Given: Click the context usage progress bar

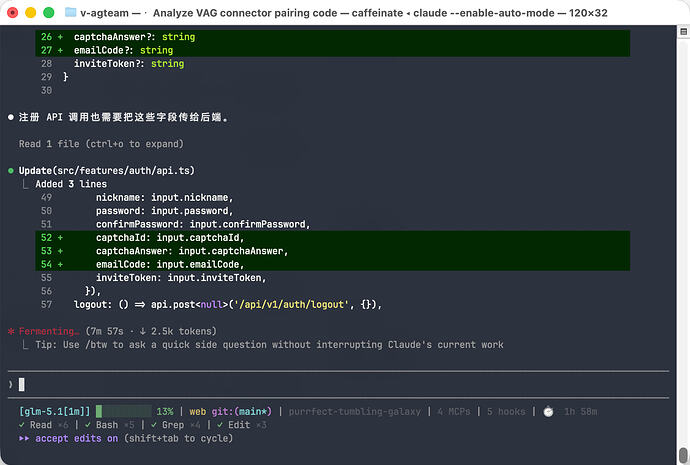Looking at the screenshot, I should click(x=124, y=412).
